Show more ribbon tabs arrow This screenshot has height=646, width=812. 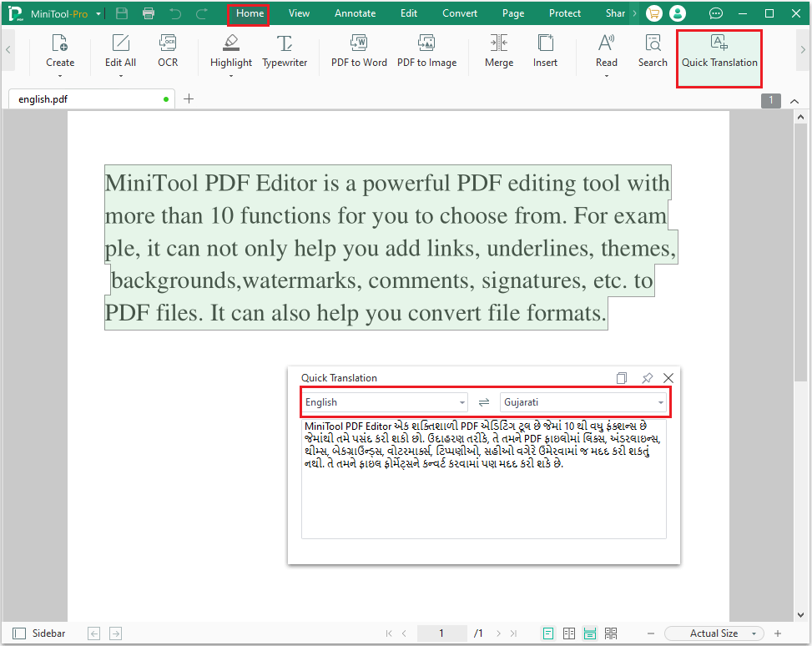(634, 13)
